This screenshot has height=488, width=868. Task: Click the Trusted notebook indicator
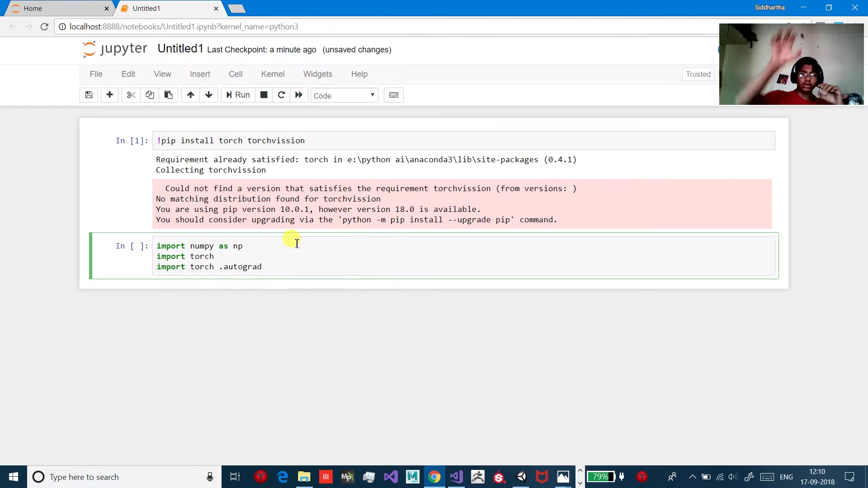(x=698, y=74)
